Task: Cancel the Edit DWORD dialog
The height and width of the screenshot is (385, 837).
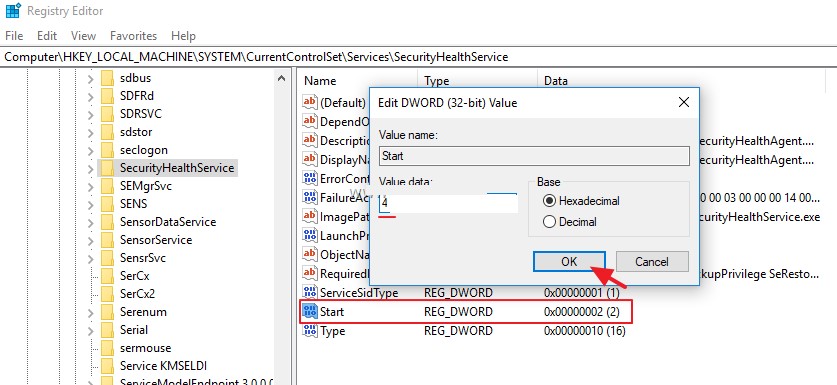Action: 652,262
